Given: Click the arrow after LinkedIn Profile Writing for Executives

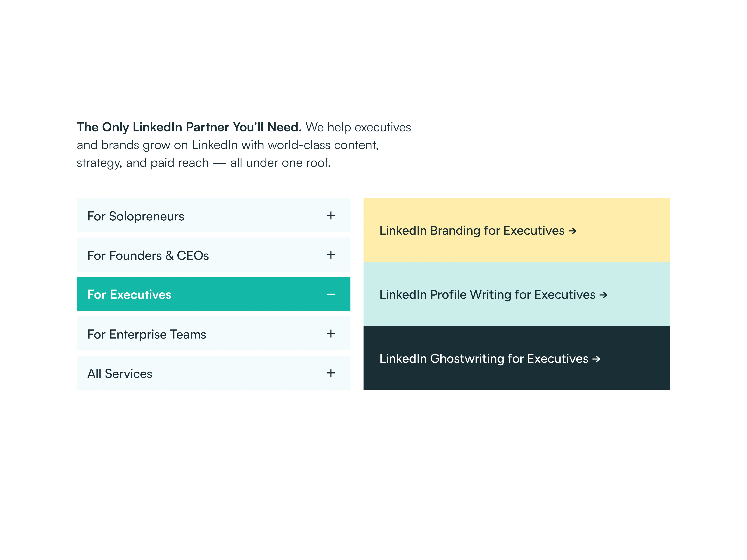Looking at the screenshot, I should (603, 295).
